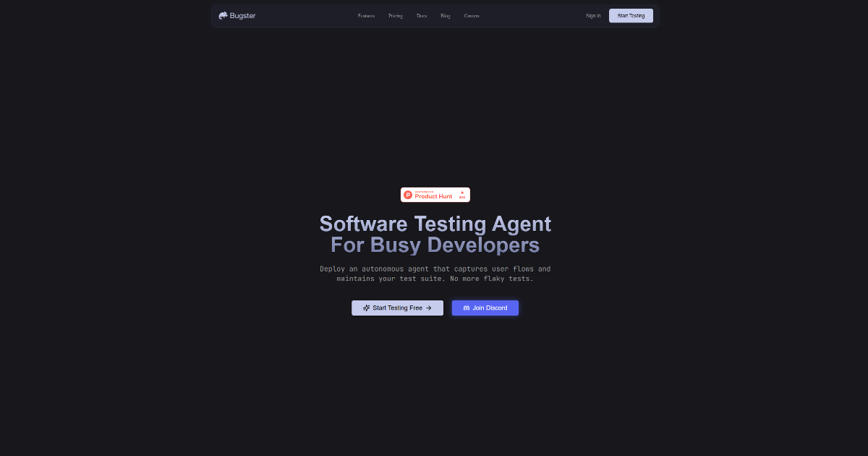Open the Features nav item
Screen dimensions: 868x456
click(x=366, y=15)
